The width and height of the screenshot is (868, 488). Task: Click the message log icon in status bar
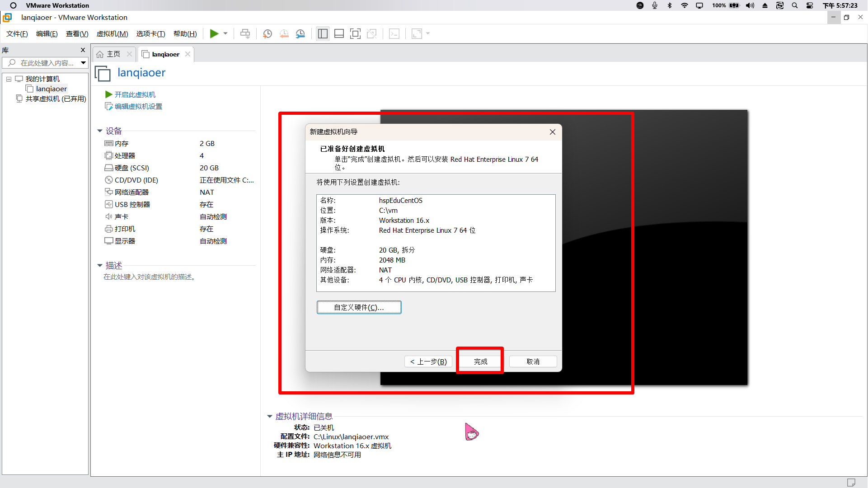pos(851,482)
